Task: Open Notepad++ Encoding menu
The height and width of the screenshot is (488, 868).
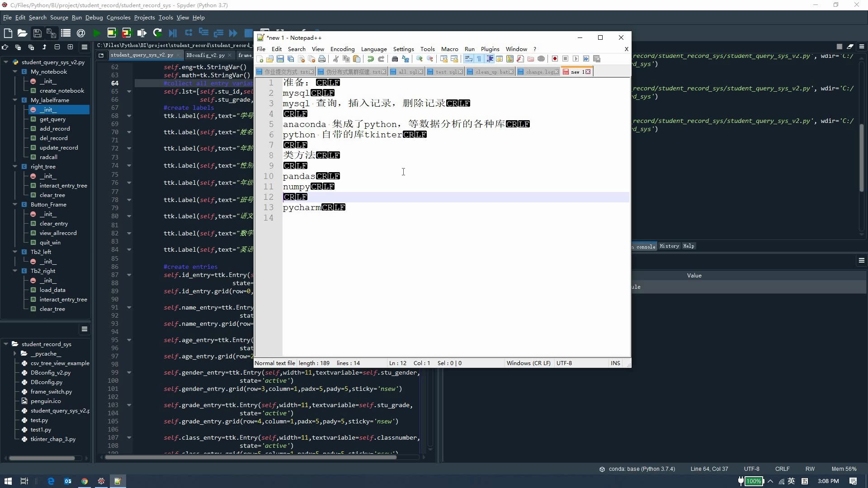Action: (342, 49)
